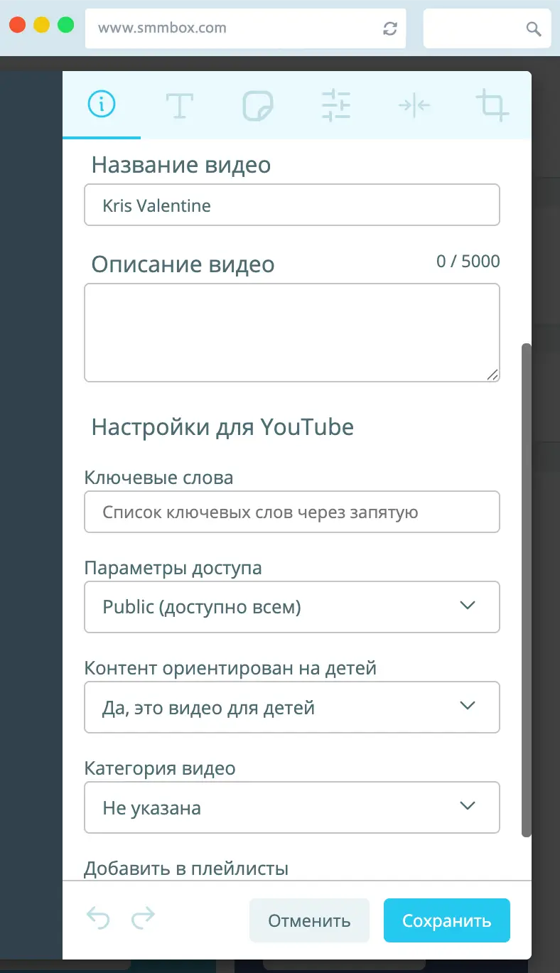Click the 'Контент ориентирован на детей' label
This screenshot has height=973, width=560.
point(230,668)
